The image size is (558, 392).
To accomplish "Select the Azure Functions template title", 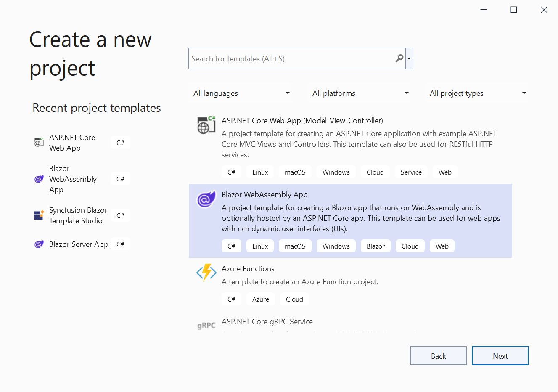I will (248, 269).
